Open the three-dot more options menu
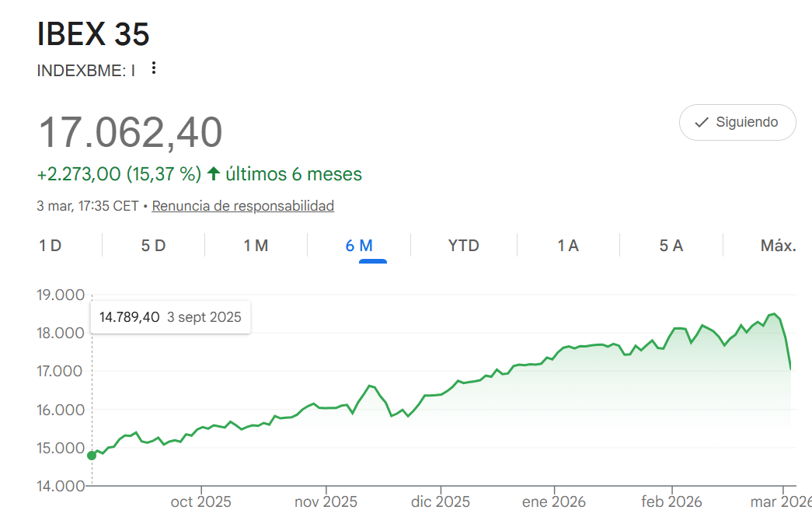The image size is (812, 531). click(154, 68)
